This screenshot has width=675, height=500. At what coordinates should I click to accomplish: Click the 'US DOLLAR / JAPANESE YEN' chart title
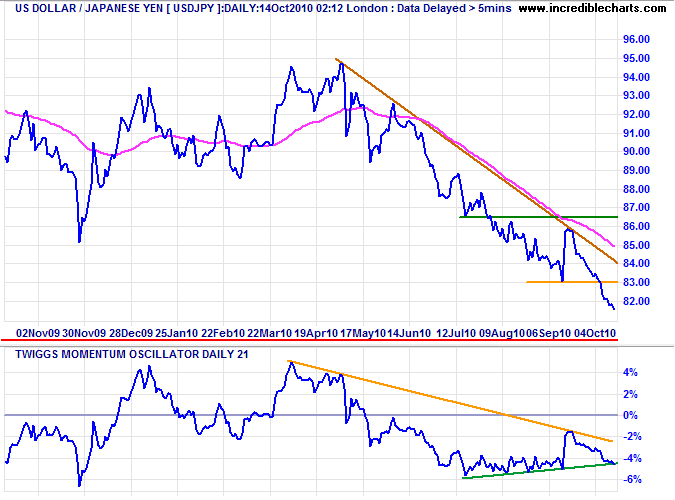coord(90,8)
